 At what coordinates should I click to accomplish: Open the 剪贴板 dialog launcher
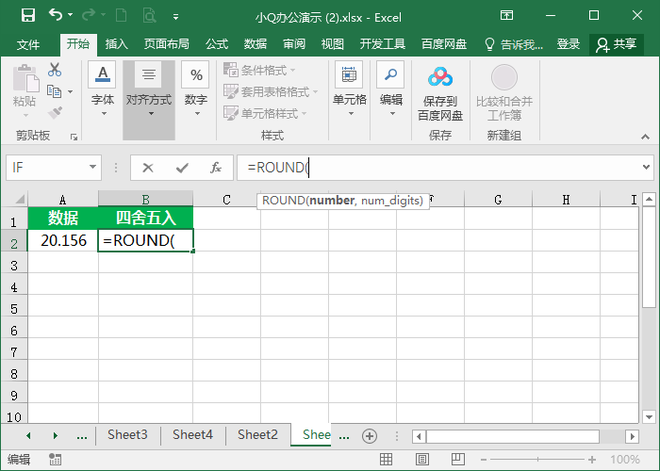coord(74,136)
